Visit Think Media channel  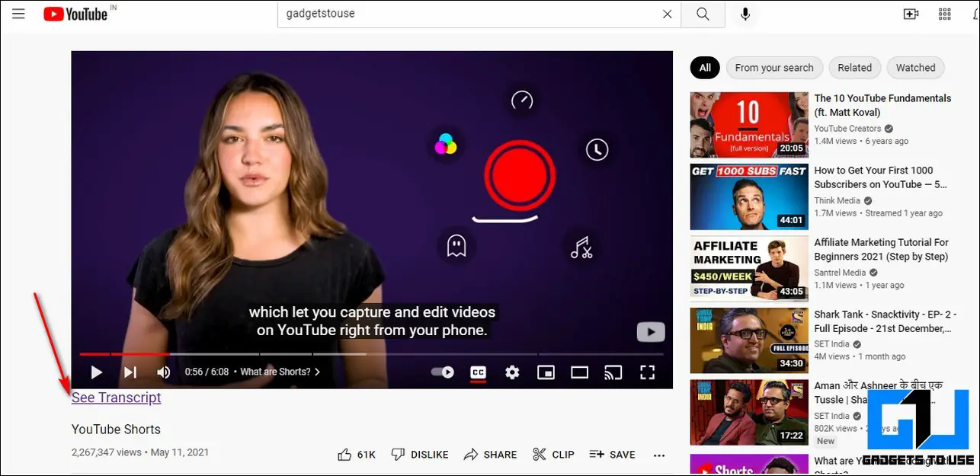point(836,201)
